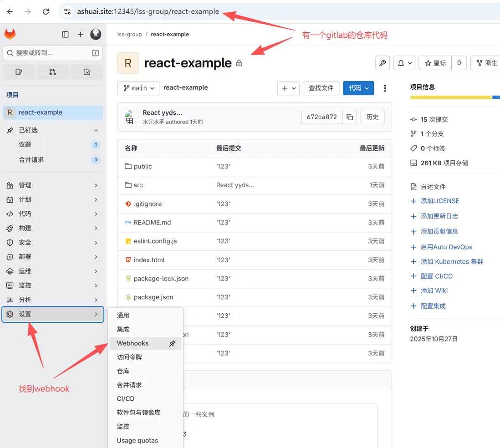Toggle the sidebar collapse icon
The height and width of the screenshot is (448, 500).
pos(66,35)
